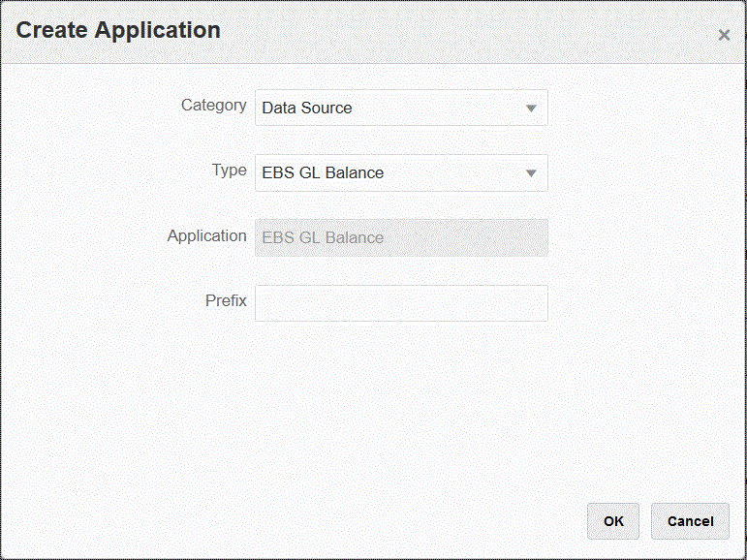Click the Category field label
The height and width of the screenshot is (560, 747).
(x=213, y=106)
